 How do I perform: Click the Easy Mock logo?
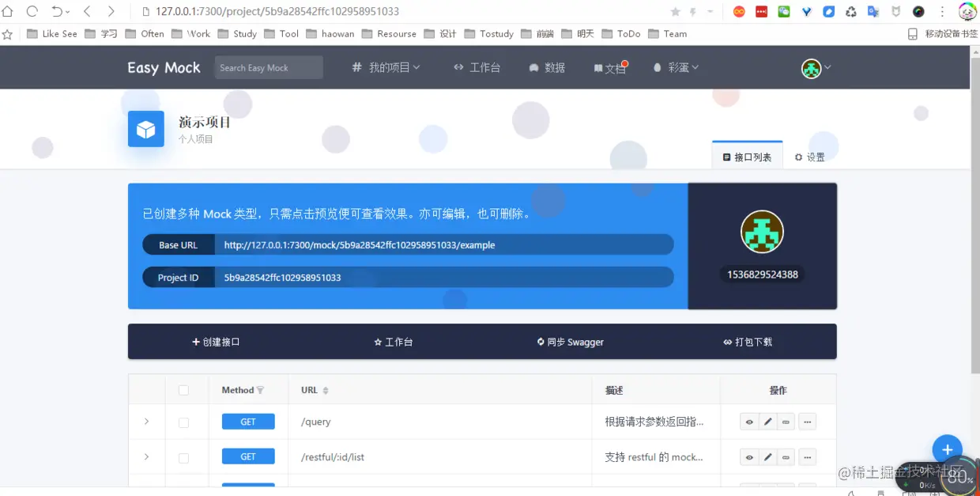tap(164, 67)
